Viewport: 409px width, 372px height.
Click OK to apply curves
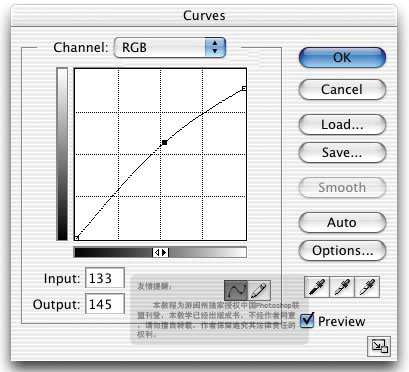click(342, 58)
